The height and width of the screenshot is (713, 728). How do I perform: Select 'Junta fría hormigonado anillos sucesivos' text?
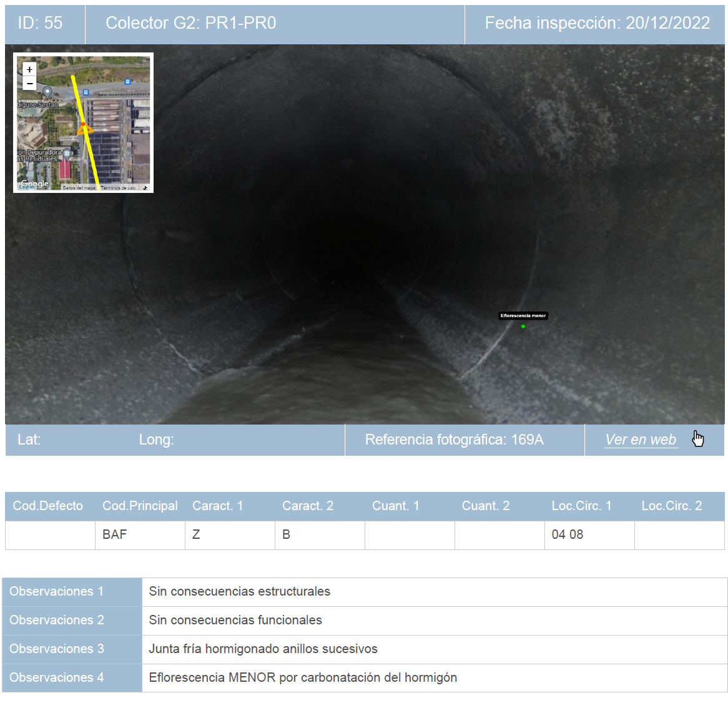point(263,649)
